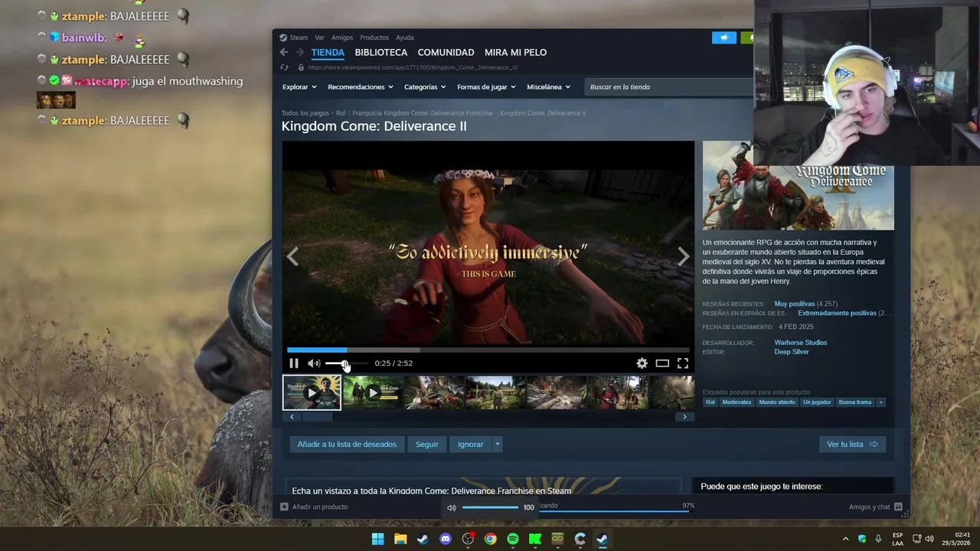Expand the Miscelánea dropdown
Image resolution: width=980 pixels, height=551 pixels.
click(548, 87)
